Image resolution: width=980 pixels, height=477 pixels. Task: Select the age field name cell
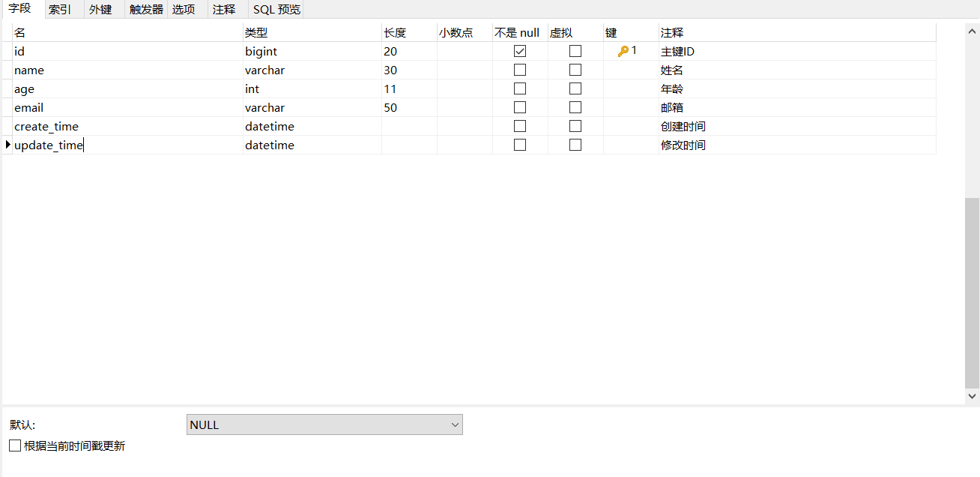click(x=128, y=88)
